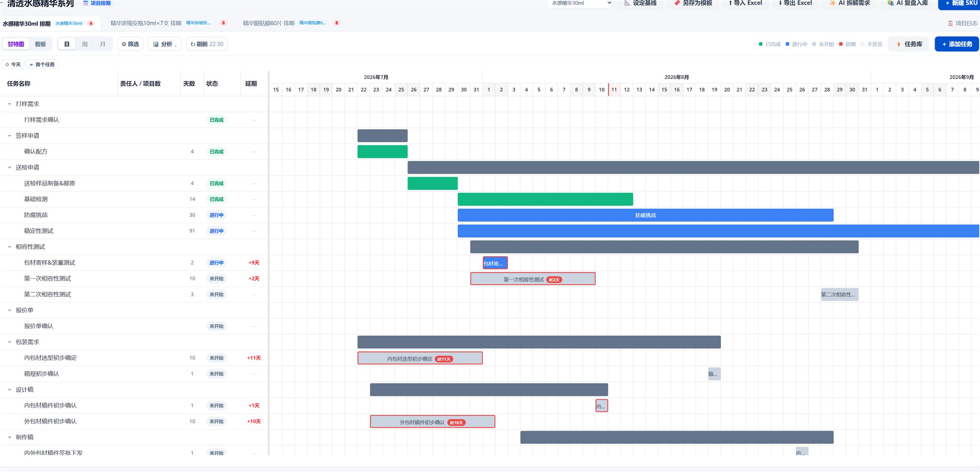
Task: Open the 分析 analysis dropdown
Action: (x=165, y=44)
